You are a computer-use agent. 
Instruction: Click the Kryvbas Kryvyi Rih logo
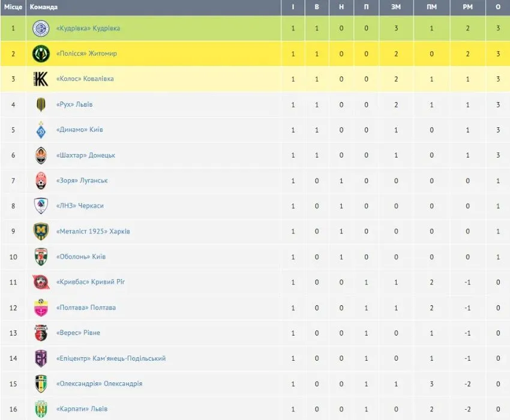click(41, 282)
